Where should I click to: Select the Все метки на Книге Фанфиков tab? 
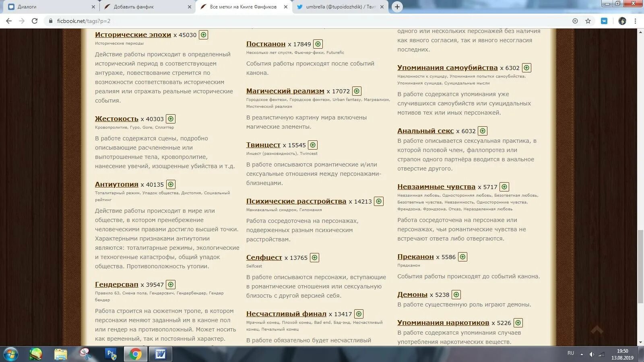[x=243, y=7]
